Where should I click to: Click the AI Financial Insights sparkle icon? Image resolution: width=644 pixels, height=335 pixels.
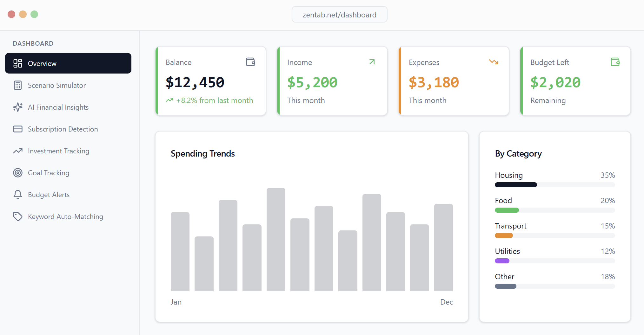[18, 107]
